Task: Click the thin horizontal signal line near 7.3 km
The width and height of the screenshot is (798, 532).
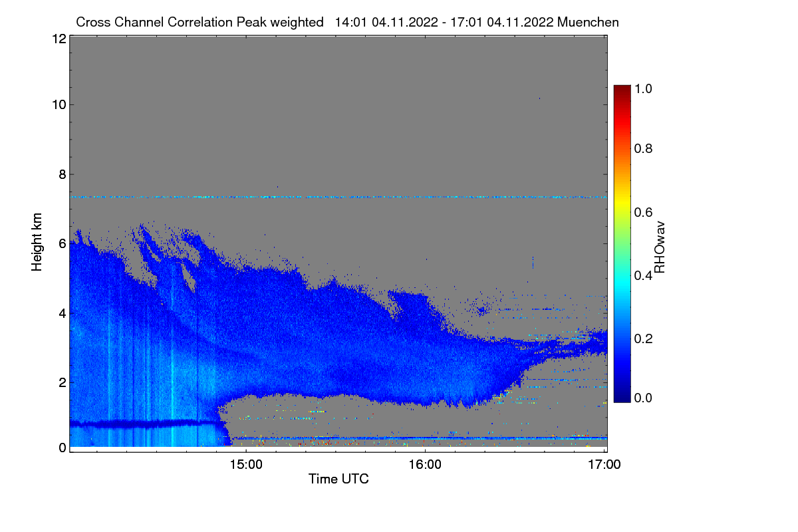Action: (x=338, y=197)
